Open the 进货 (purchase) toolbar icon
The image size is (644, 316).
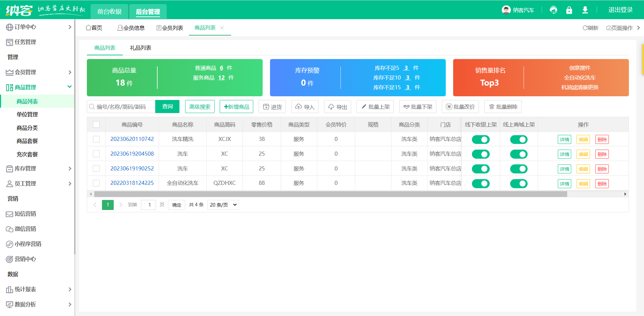point(272,106)
